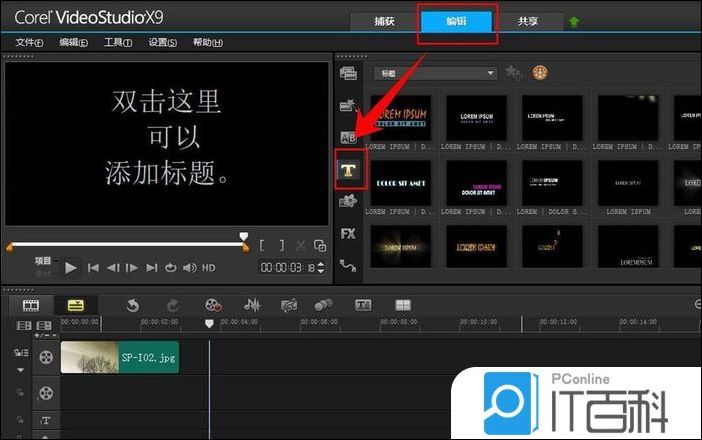Image resolution: width=702 pixels, height=440 pixels.
Task: Click the Redo arrow in timeline toolbar
Action: (x=173, y=306)
